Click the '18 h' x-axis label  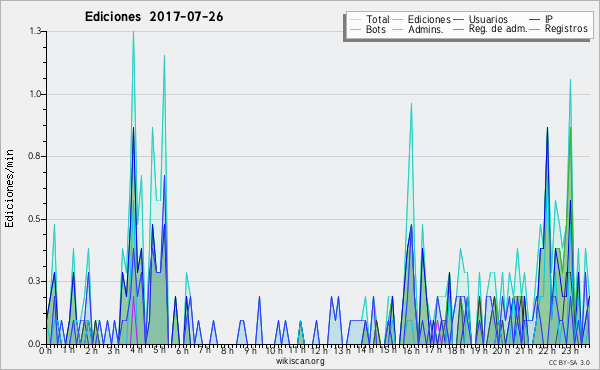coord(456,350)
